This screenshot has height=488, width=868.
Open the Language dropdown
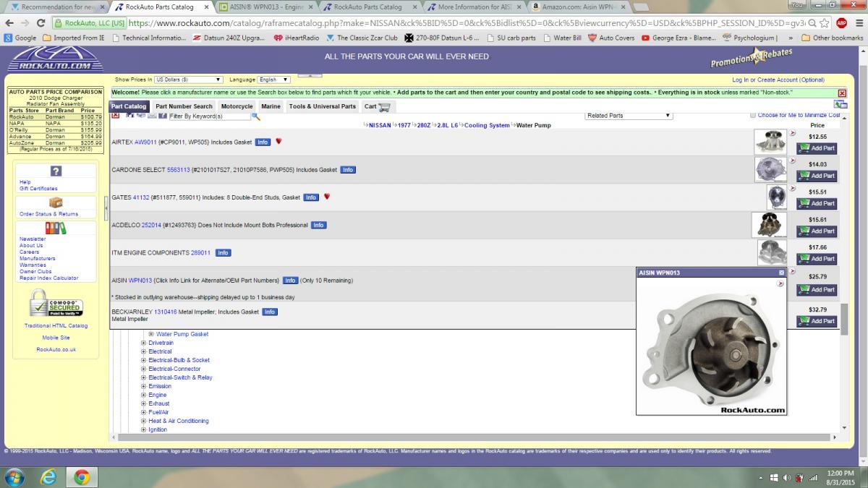point(273,80)
